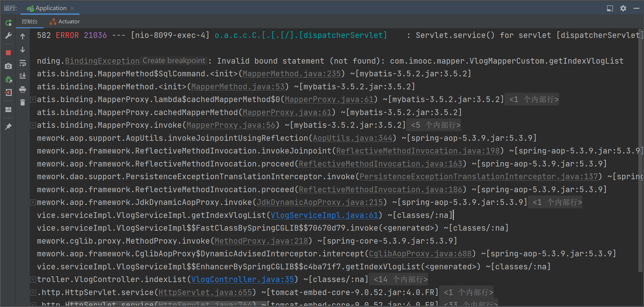The height and width of the screenshot is (307, 644).
Task: Expand folded lines at MapperProxy.lambda$cachedMapperMethod row
Action: (33, 99)
